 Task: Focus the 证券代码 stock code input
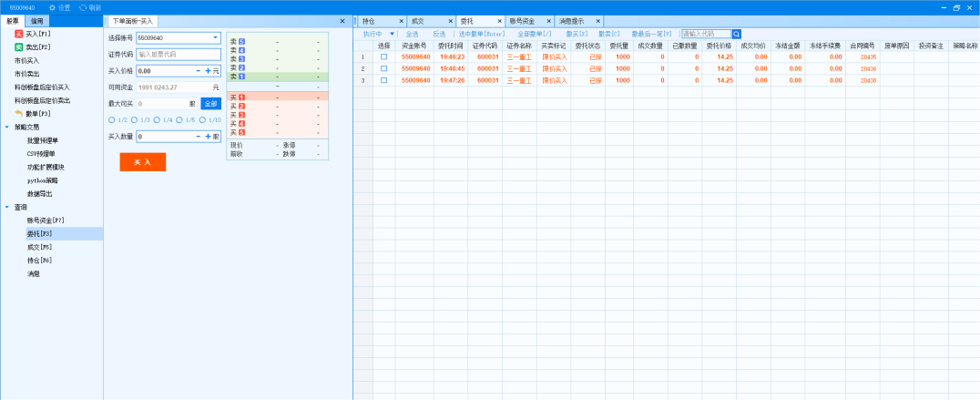tap(179, 55)
